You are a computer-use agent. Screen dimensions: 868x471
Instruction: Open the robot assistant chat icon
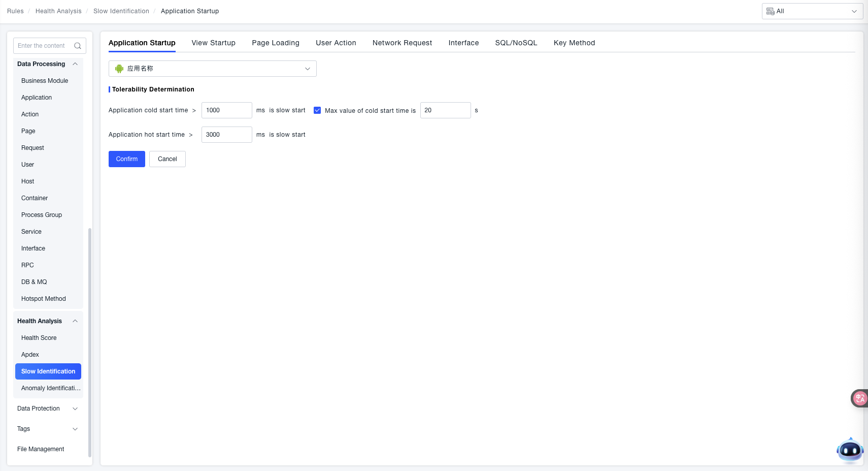[849, 450]
